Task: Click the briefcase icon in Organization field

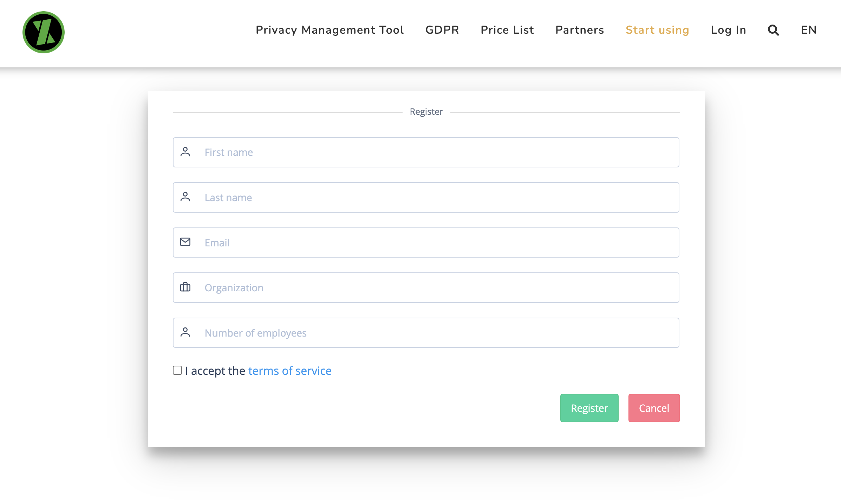Action: 185,287
